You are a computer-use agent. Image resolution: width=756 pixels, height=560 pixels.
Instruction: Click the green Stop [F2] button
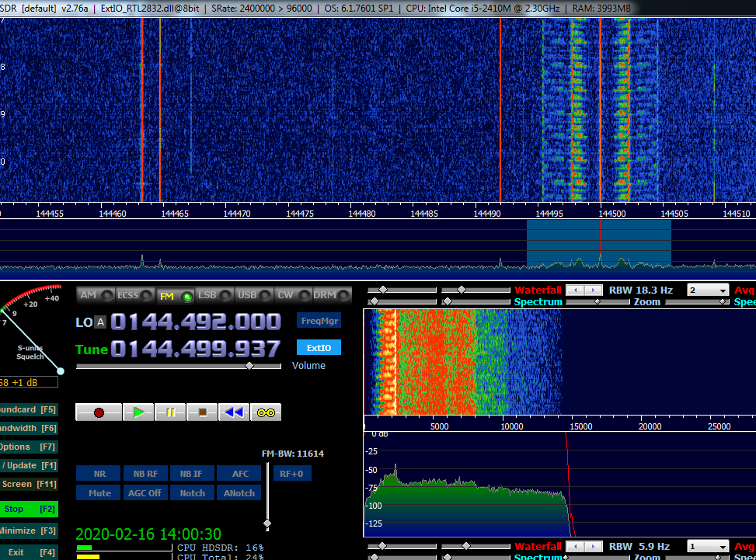point(29,509)
